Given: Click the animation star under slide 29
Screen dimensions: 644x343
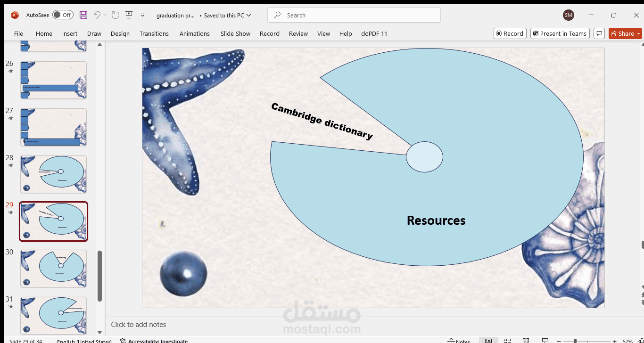Looking at the screenshot, I should (10, 212).
